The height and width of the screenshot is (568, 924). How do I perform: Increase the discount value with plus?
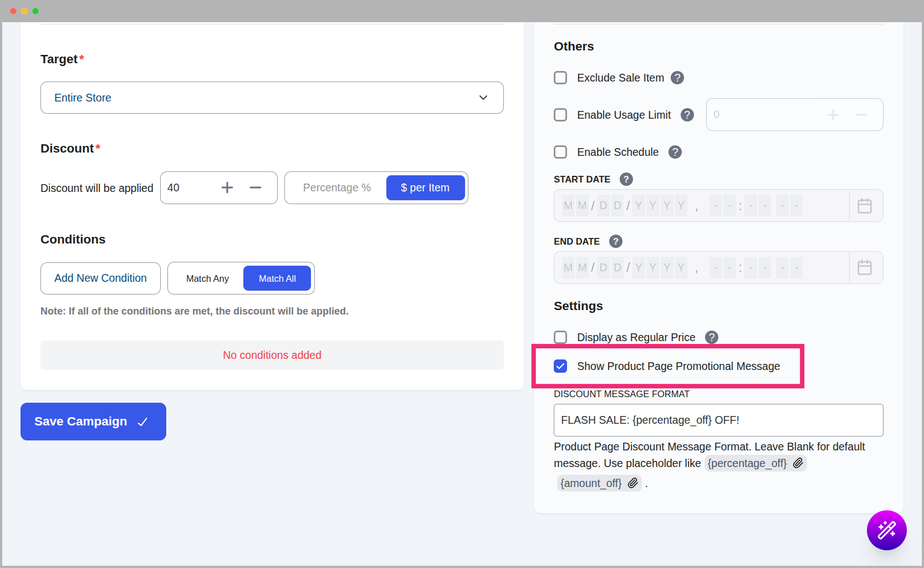pos(227,188)
